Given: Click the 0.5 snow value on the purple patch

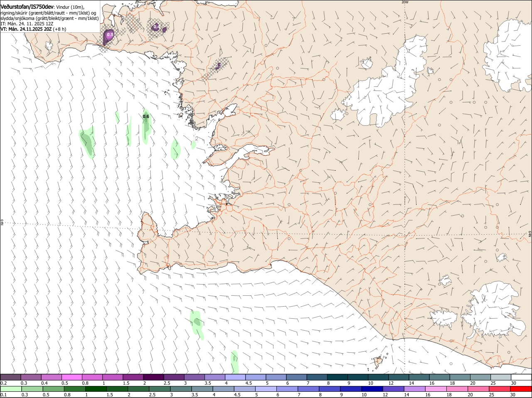Looking at the screenshot, I should tap(110, 34).
